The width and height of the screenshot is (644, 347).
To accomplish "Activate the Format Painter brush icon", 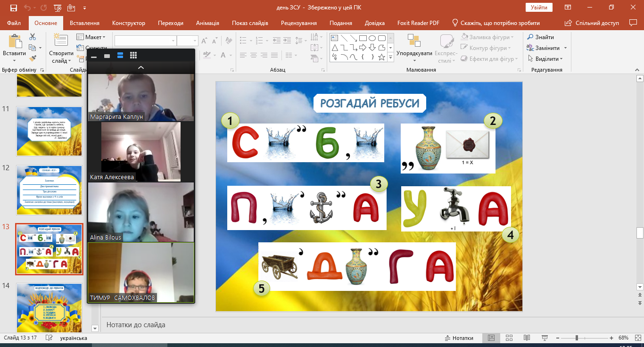I will (x=33, y=58).
